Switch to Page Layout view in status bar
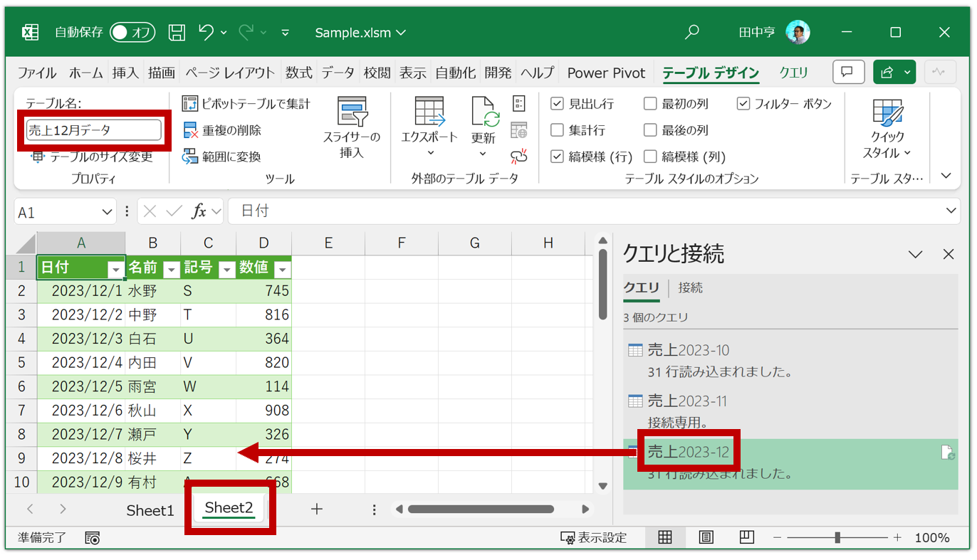Viewport: 977px width, 560px height. pyautogui.click(x=706, y=537)
